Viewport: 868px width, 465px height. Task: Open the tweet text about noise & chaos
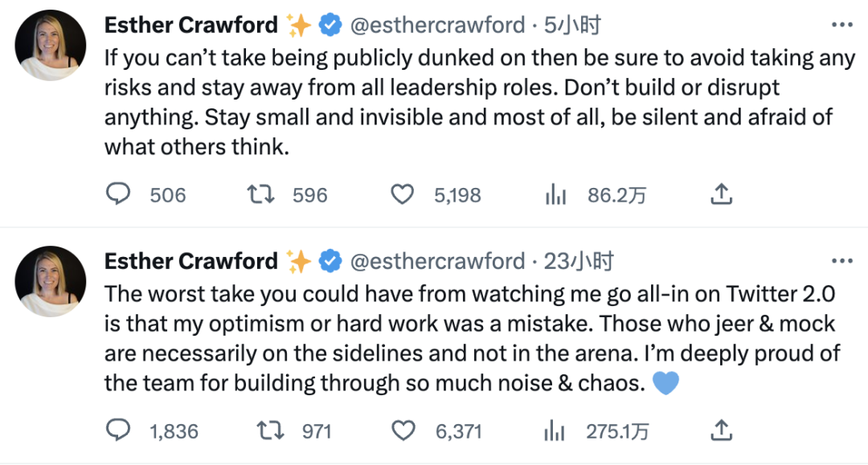tap(473, 338)
